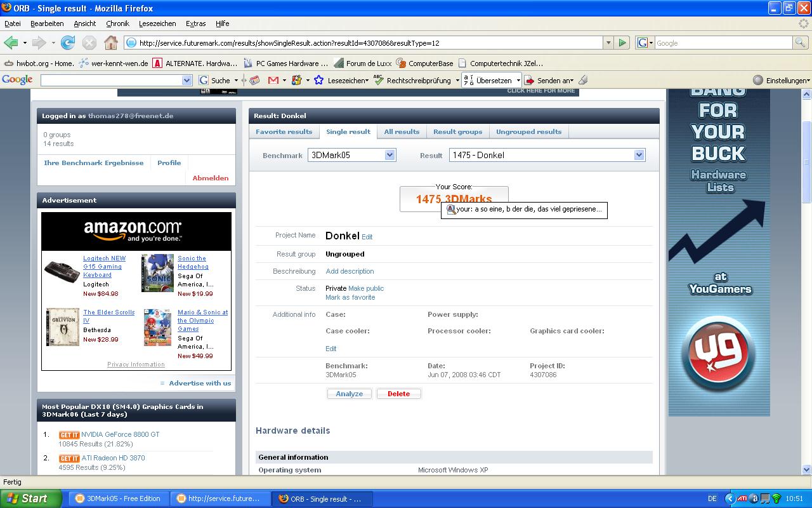This screenshot has width=812, height=508.
Task: Open the Rechtschreibprüfung dropdown arrow
Action: [x=457, y=80]
